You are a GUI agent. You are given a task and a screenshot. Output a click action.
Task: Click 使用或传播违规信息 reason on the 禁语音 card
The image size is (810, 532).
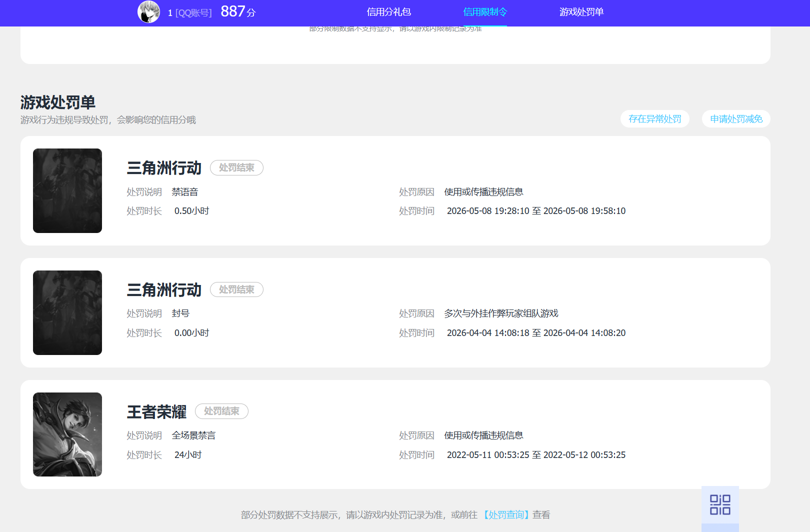(x=483, y=192)
